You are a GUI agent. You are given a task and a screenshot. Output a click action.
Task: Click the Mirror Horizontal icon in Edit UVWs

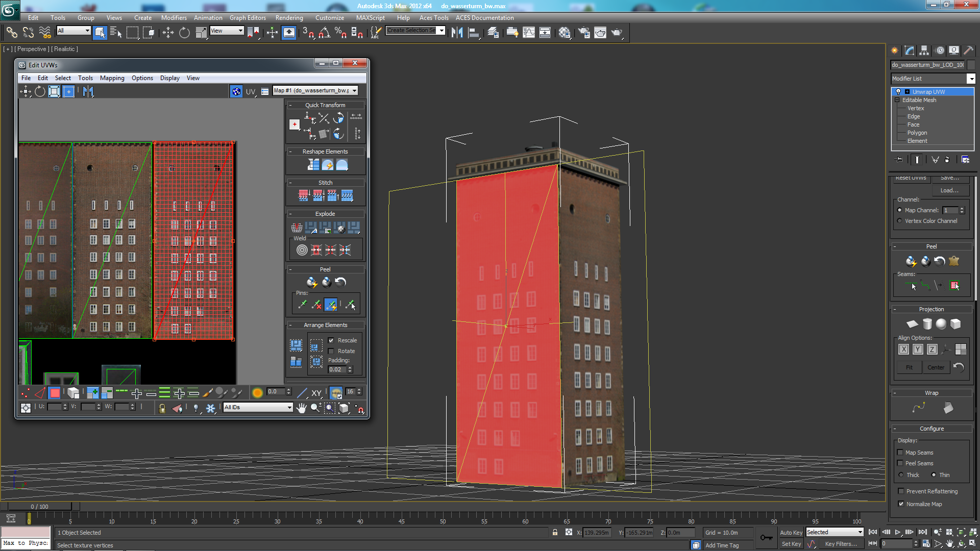click(x=88, y=91)
